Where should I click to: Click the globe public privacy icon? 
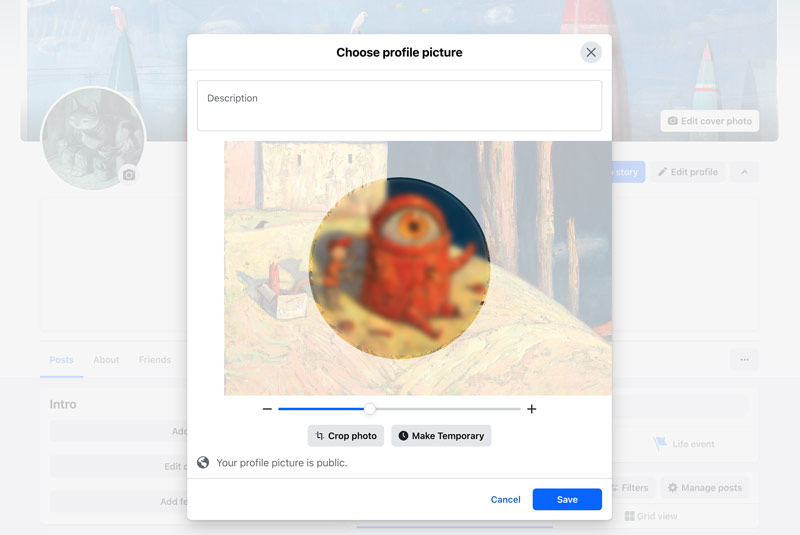203,463
